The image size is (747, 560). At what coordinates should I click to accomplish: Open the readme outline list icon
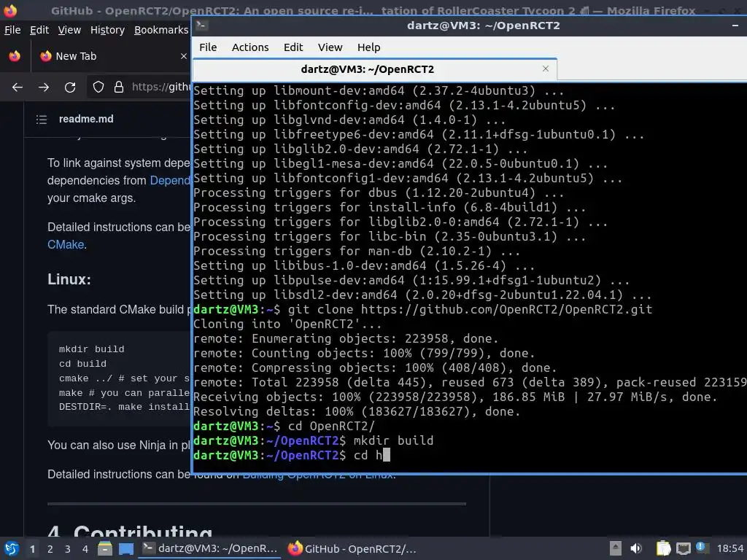point(42,119)
